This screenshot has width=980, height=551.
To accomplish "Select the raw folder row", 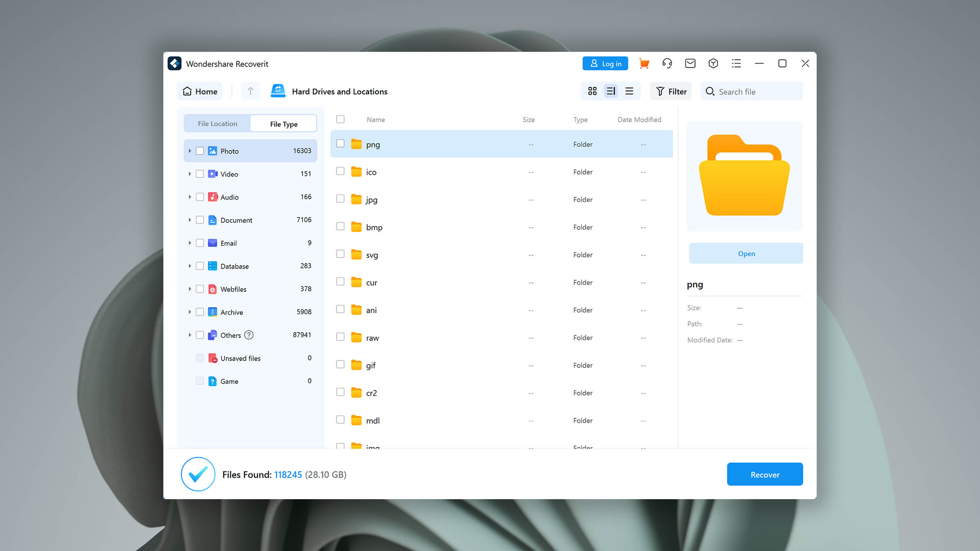I will (501, 338).
